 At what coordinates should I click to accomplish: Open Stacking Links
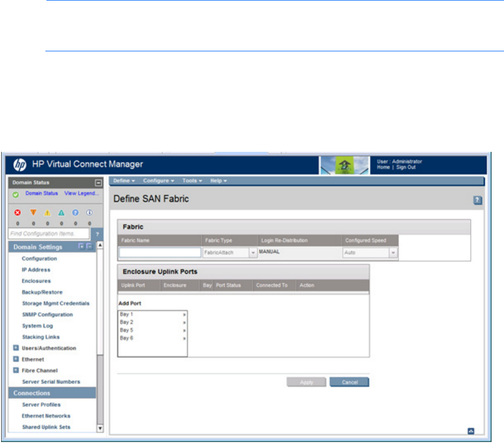pyautogui.click(x=41, y=337)
